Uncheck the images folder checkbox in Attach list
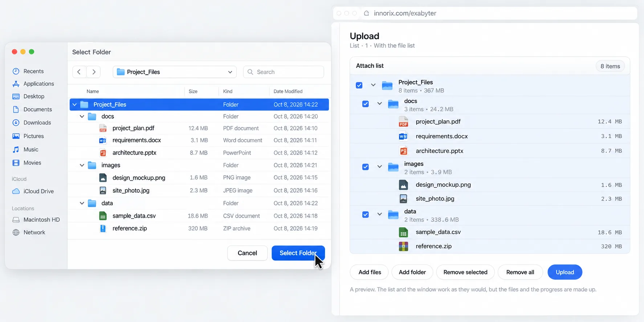The height and width of the screenshot is (322, 644). coord(366,167)
